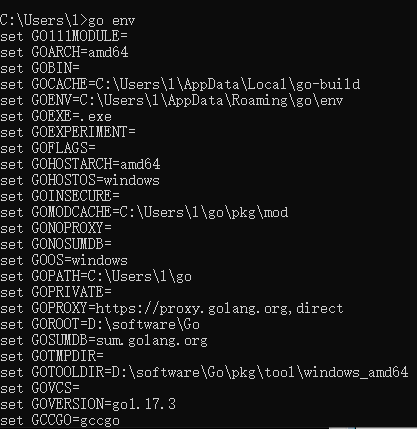
Task: Click the GO111MODULE output line
Action: (x=64, y=36)
